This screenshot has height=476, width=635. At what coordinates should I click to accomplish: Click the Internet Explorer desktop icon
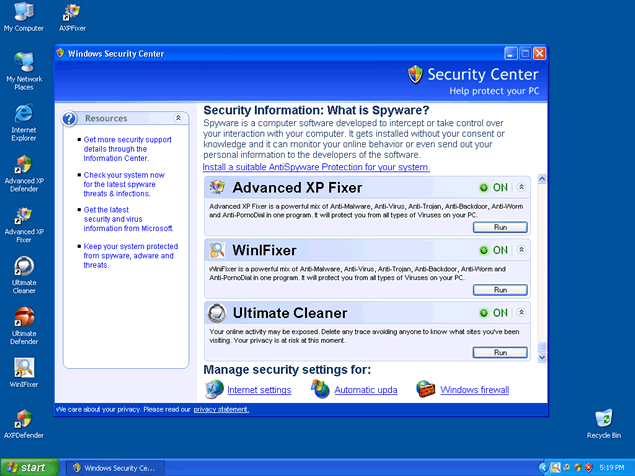[x=24, y=115]
